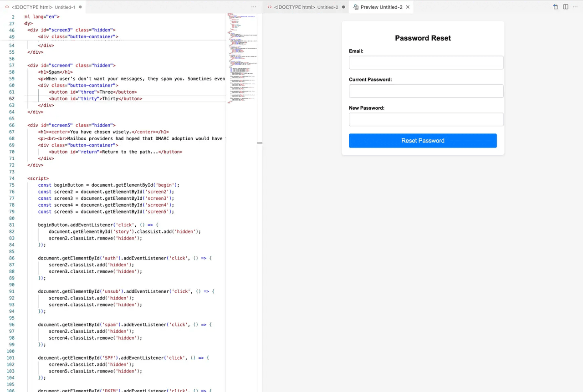Click the Show Source icon beside split editor

point(555,7)
